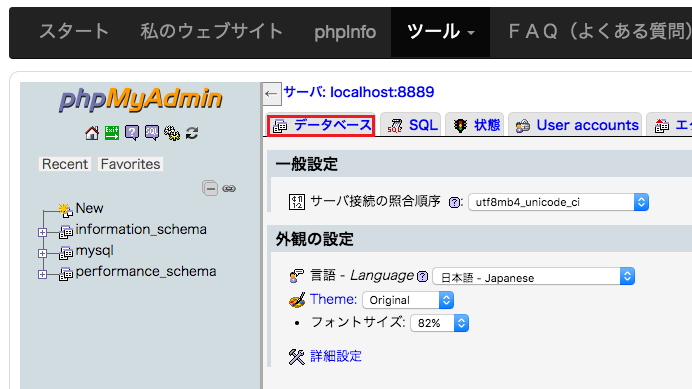Open navigation panel settings gear icon
Viewport: 692px width, 389px height.
(172, 133)
